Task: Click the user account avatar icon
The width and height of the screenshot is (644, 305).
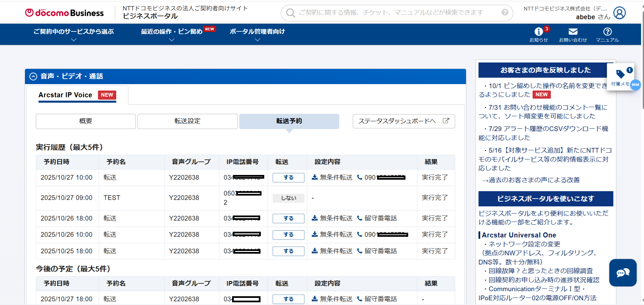Action: point(619,13)
